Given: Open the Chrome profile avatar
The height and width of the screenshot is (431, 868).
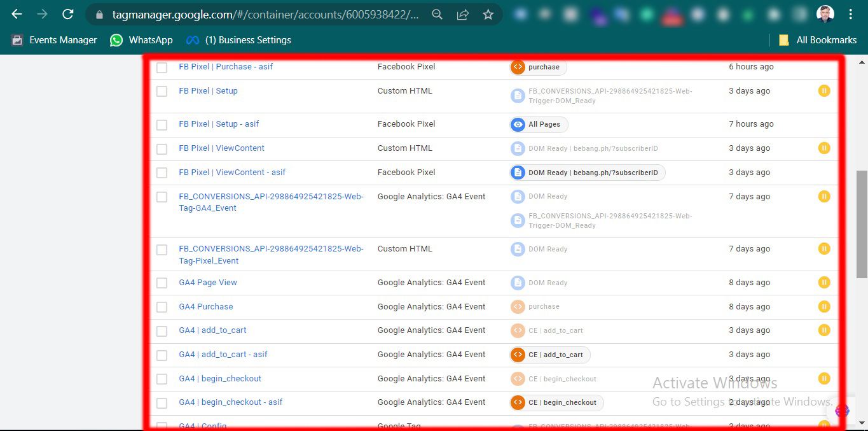Looking at the screenshot, I should click(x=825, y=14).
